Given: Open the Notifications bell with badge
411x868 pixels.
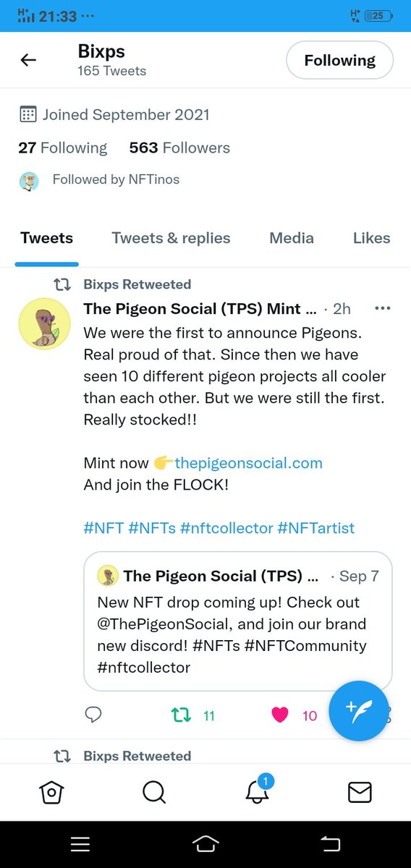Looking at the screenshot, I should coord(257,790).
